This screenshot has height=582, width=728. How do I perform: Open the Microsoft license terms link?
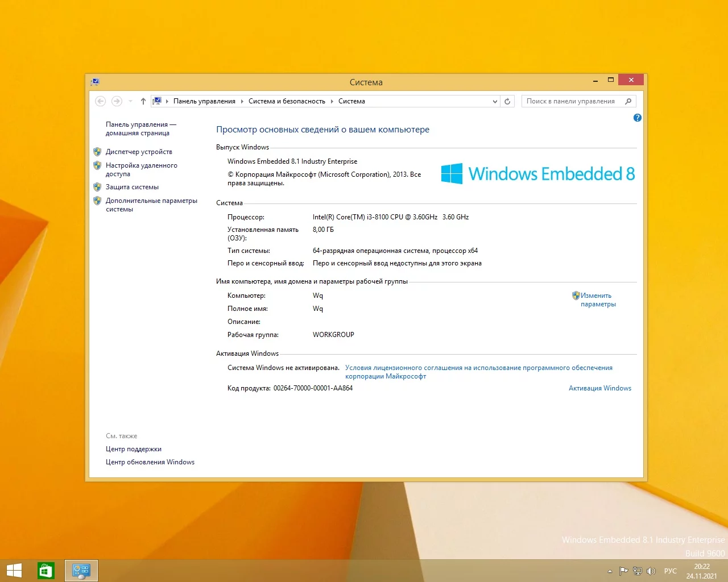(x=479, y=372)
